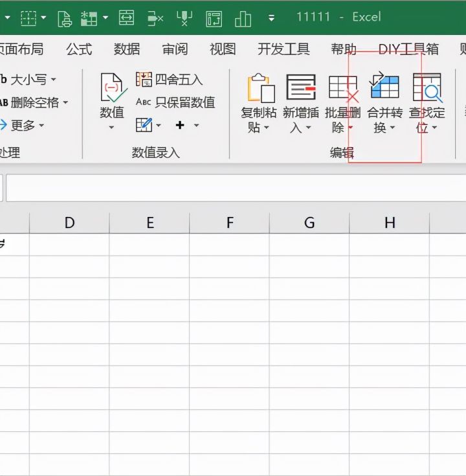
Task: Switch to the 页面布局 tab
Action: point(21,49)
